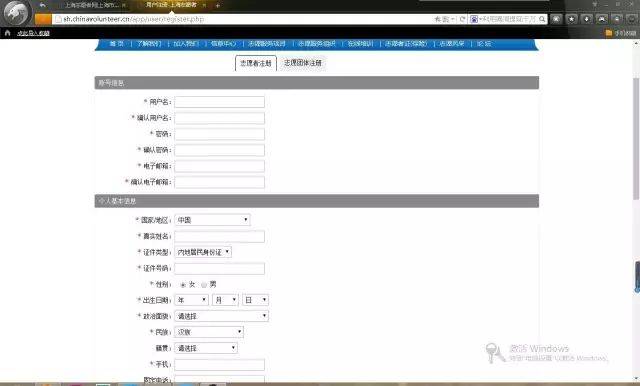640x386 pixels.
Task: Open the 民族 dropdown showing 汉族
Action: [x=209, y=332]
